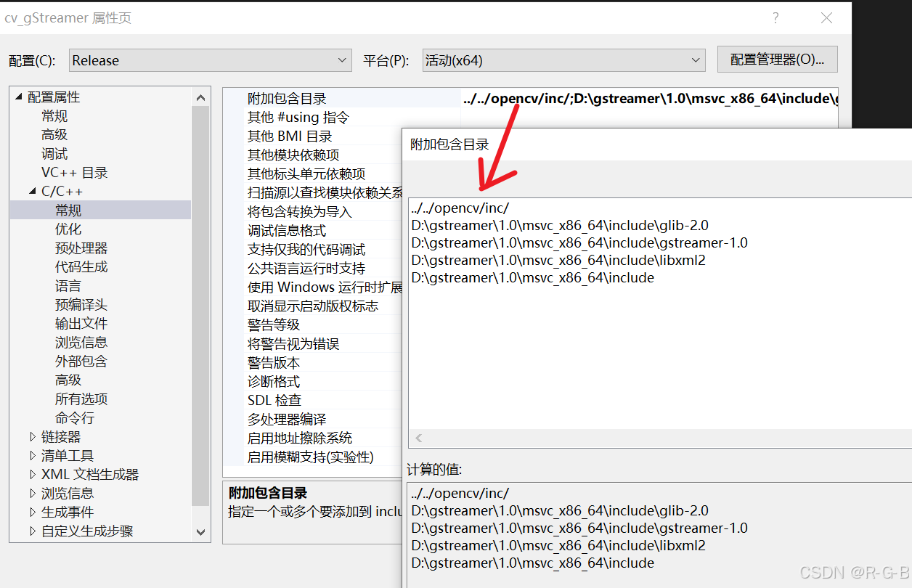Image resolution: width=912 pixels, height=588 pixels.
Task: Expand the 浏览信息 tree node
Action: pyautogui.click(x=32, y=494)
